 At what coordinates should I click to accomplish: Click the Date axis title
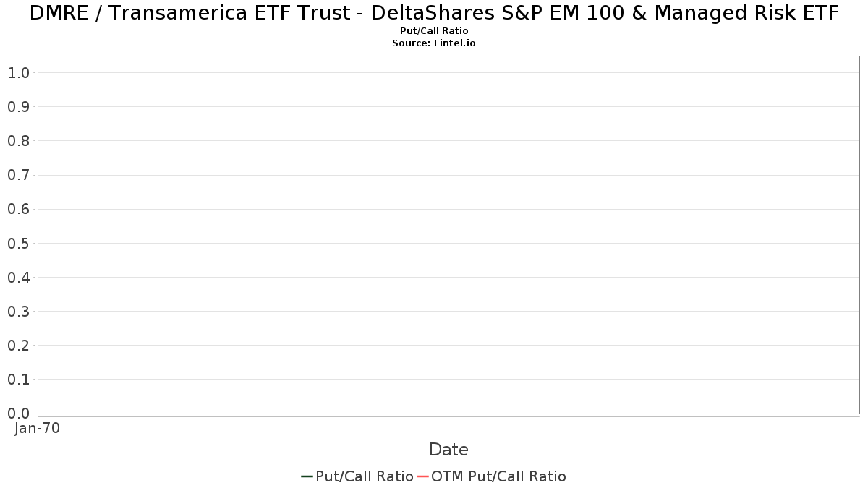(448, 450)
